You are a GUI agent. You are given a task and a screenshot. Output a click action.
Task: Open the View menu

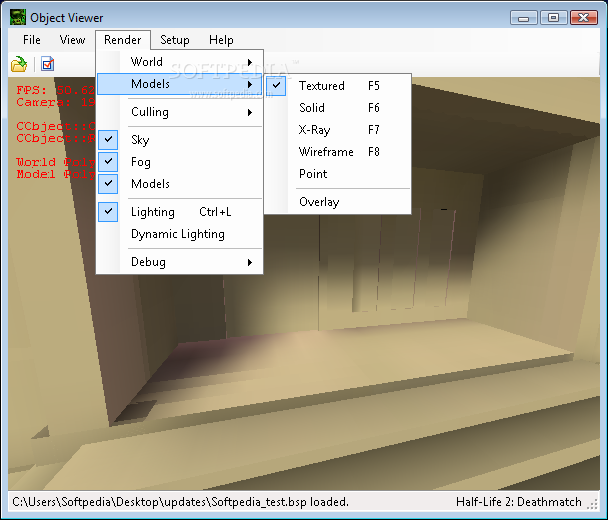[72, 40]
